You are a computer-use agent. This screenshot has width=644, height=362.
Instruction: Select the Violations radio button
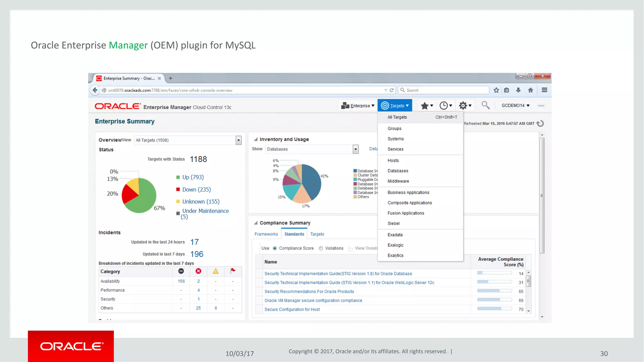click(x=321, y=248)
